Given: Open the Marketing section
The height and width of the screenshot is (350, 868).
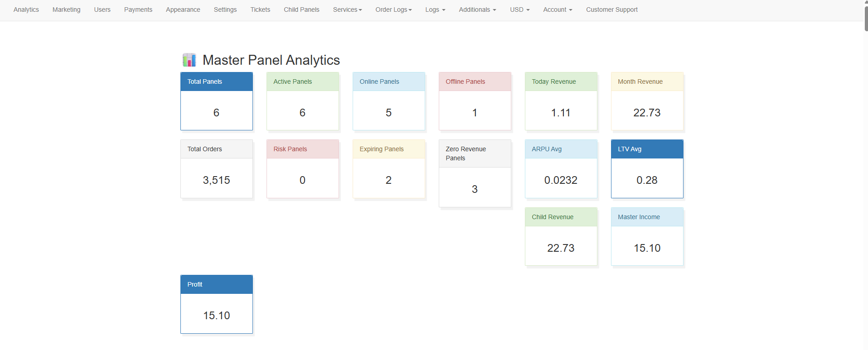Looking at the screenshot, I should 66,10.
